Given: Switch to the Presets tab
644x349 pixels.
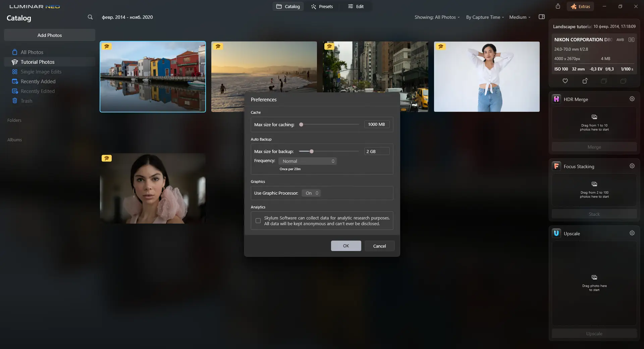Looking at the screenshot, I should (x=322, y=6).
